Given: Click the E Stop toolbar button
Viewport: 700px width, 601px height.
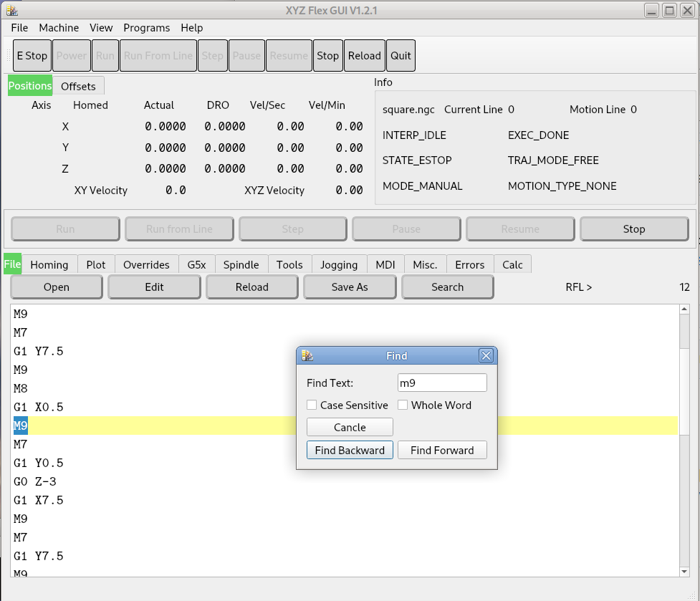Looking at the screenshot, I should tap(32, 55).
